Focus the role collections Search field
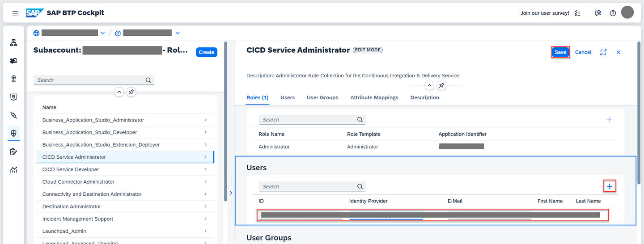 tap(94, 80)
